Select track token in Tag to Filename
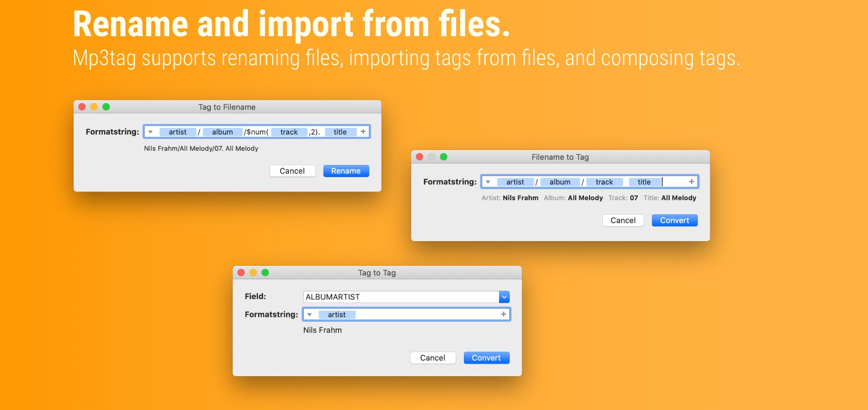Image resolution: width=868 pixels, height=410 pixels. click(x=289, y=132)
